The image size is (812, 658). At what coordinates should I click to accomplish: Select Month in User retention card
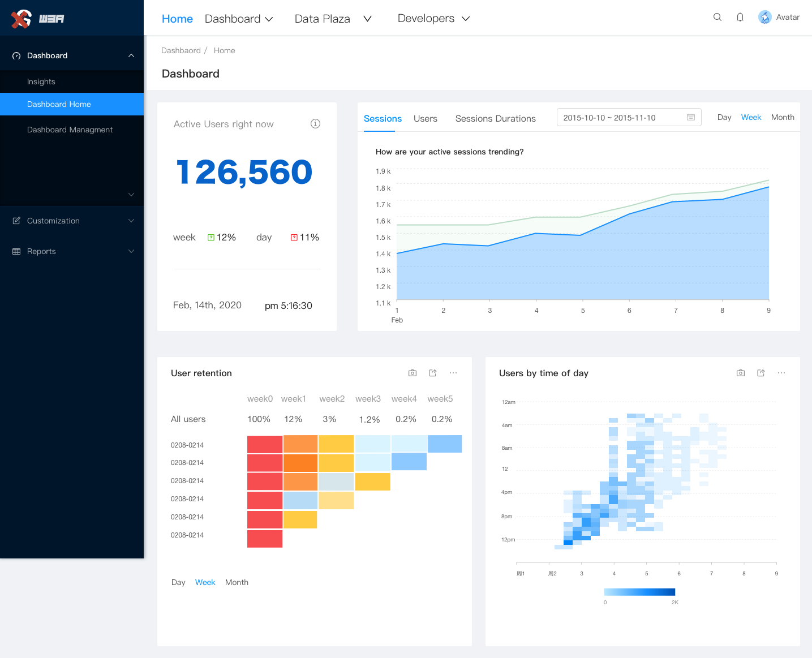tap(237, 582)
